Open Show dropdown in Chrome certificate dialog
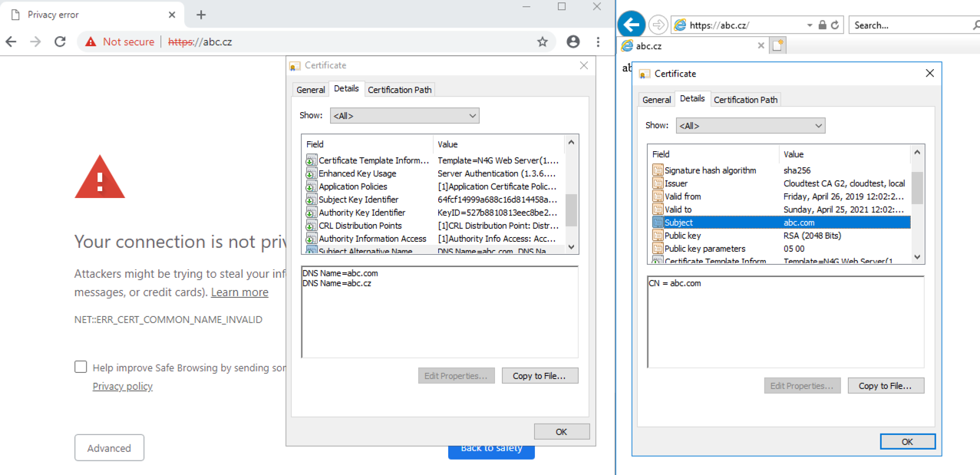Screen dimensions: 980x475 coord(404,116)
